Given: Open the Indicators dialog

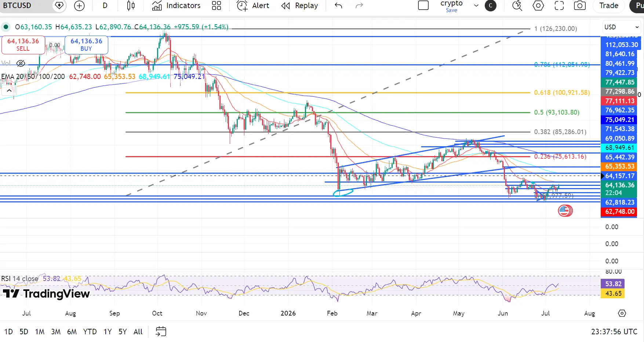Looking at the screenshot, I should [177, 6].
